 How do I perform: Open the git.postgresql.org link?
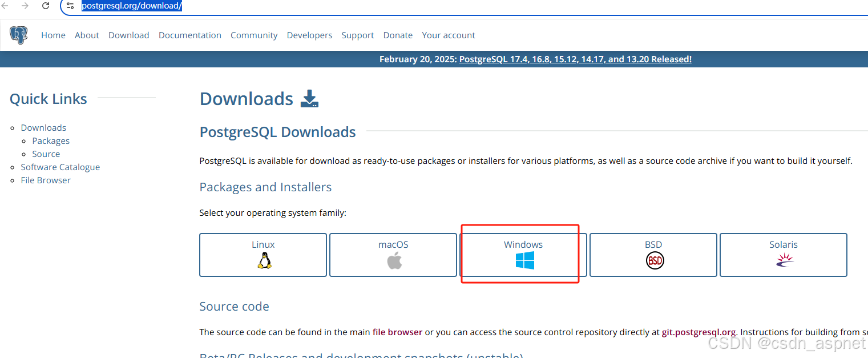point(699,332)
